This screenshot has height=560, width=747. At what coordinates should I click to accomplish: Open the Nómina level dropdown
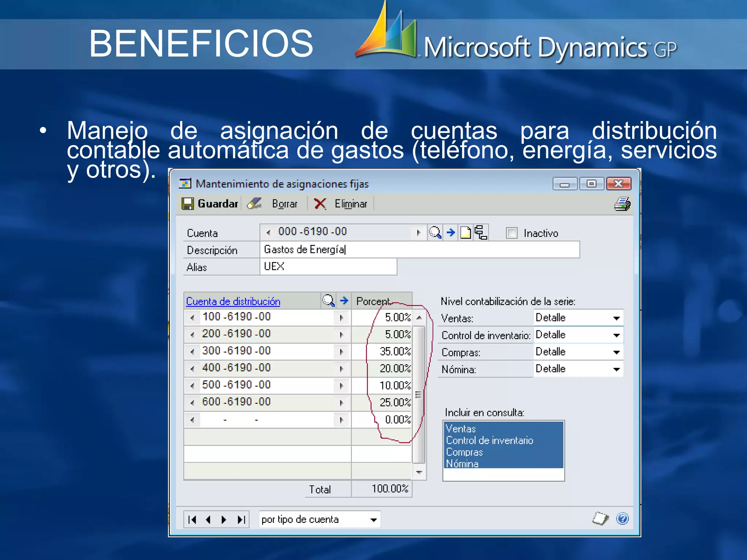(616, 369)
